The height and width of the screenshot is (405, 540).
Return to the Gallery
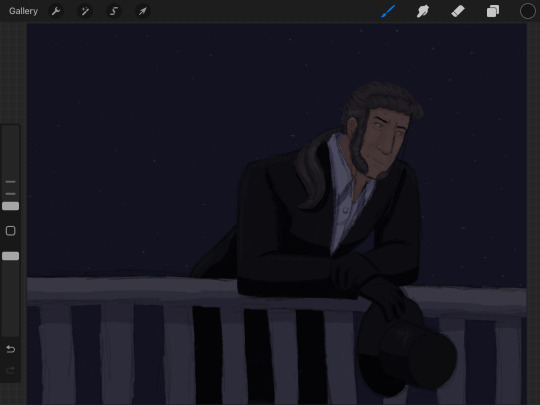23,11
